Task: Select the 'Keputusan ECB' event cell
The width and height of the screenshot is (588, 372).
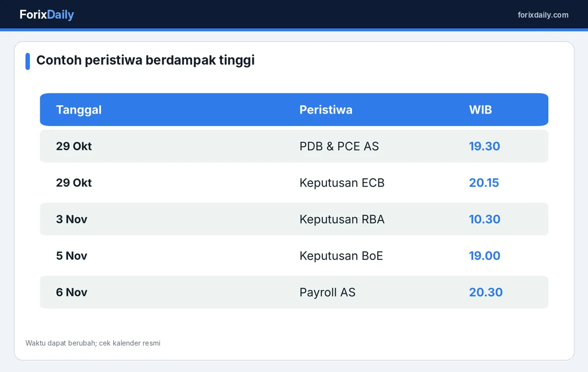Action: coord(342,183)
